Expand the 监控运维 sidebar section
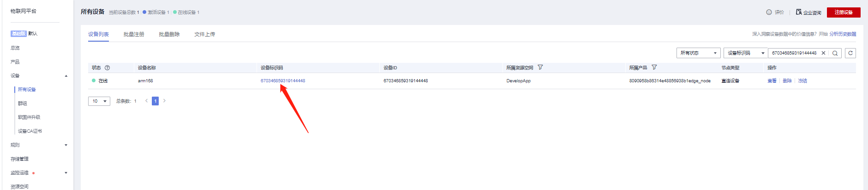This screenshot has width=868, height=190. (66, 173)
